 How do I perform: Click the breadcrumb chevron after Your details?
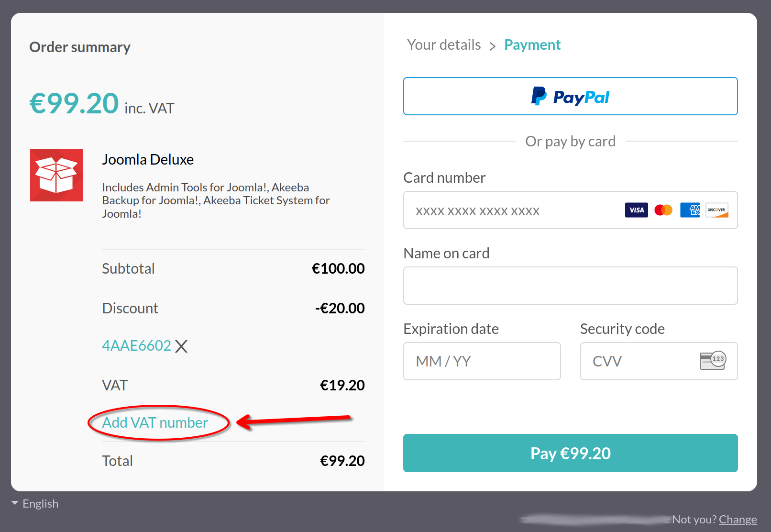click(492, 46)
